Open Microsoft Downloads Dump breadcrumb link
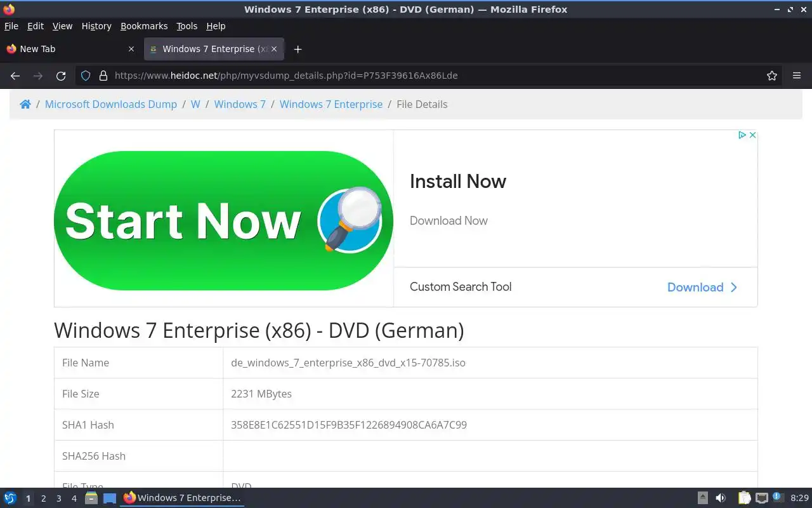The image size is (812, 508). tap(111, 104)
